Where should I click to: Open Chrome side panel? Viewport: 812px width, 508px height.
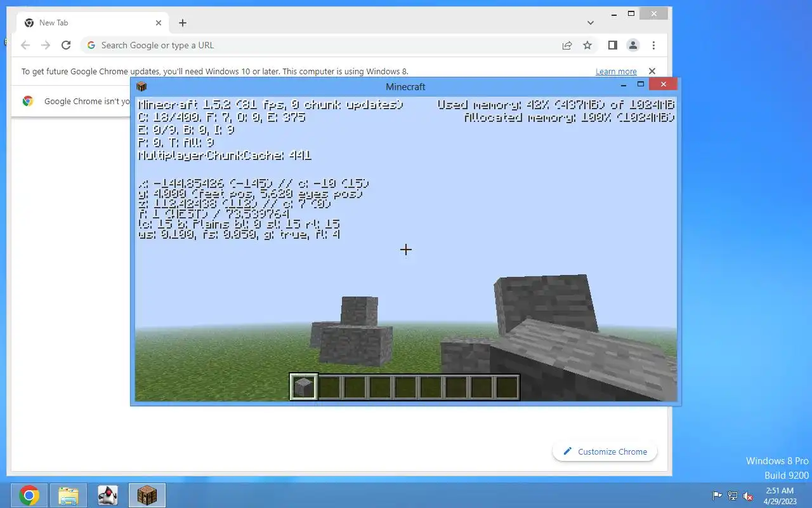tap(612, 45)
